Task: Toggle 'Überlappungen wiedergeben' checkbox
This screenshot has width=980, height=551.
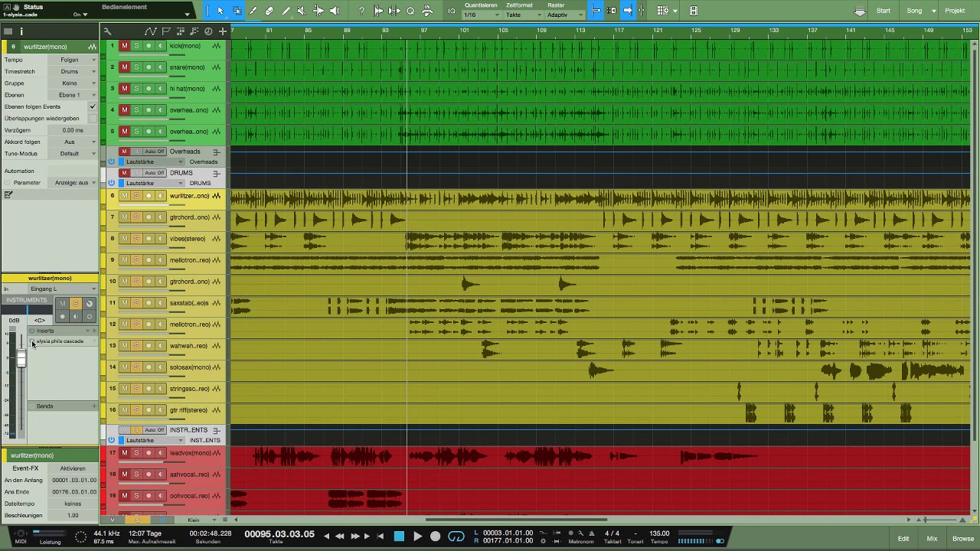Action: (x=93, y=119)
